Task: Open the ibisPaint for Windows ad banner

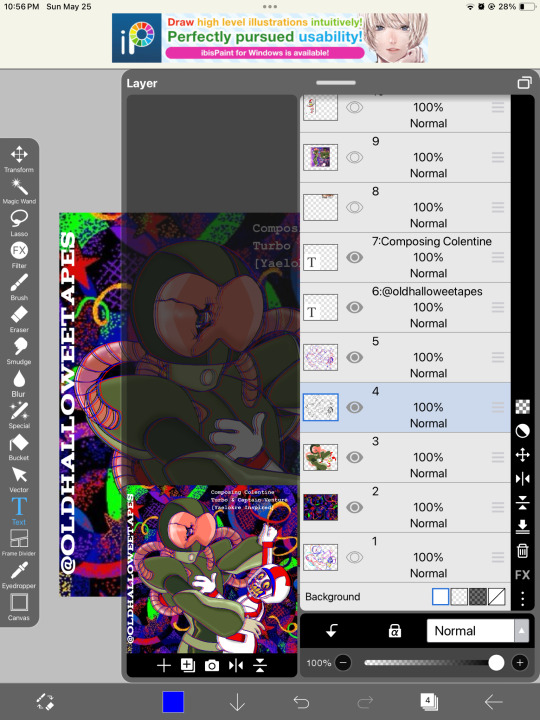Action: [270, 38]
